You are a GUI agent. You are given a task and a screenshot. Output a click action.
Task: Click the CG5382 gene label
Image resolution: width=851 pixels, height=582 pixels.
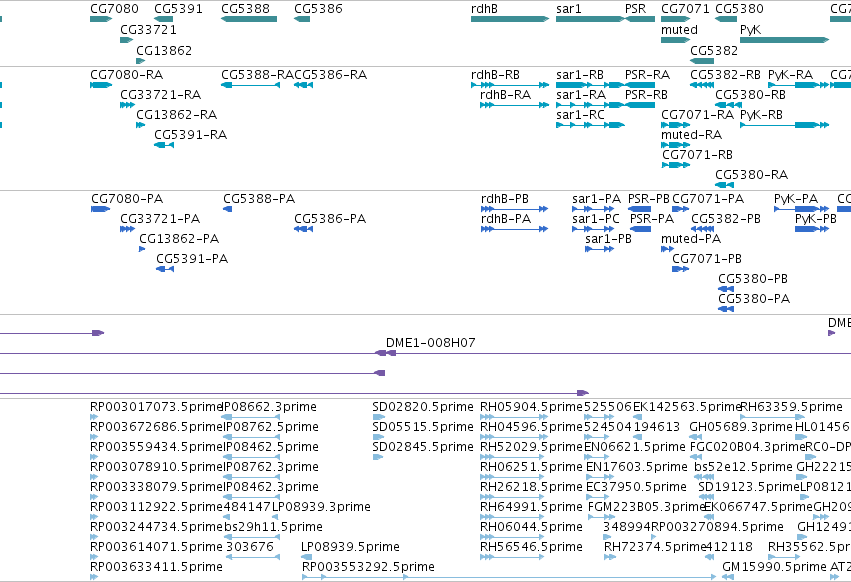(714, 50)
